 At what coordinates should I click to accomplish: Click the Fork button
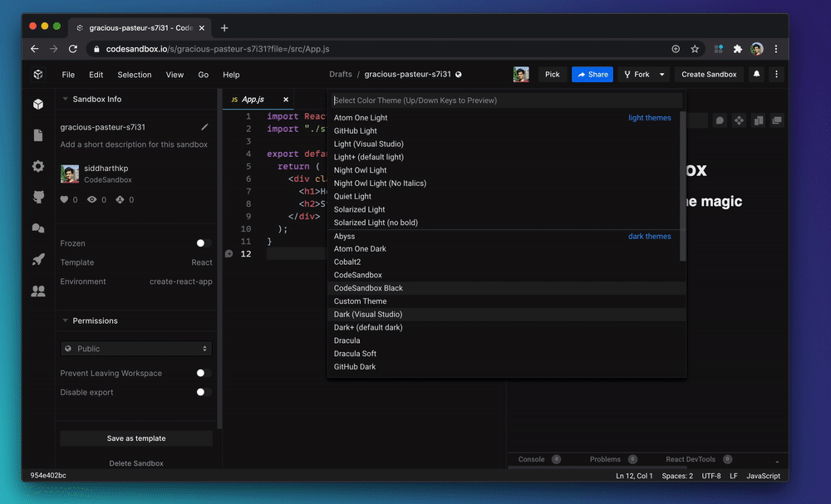pyautogui.click(x=637, y=75)
